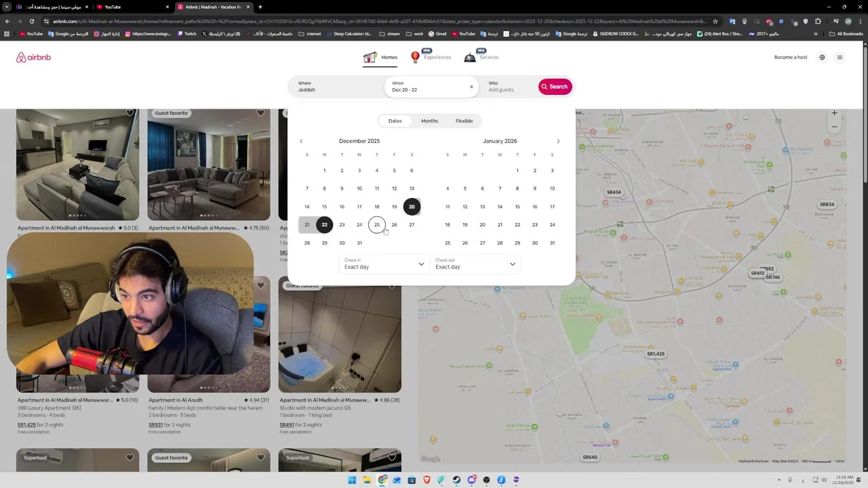Save the 4.75 (60) apartment to wishlist
This screenshot has width=868, height=488.
tap(260, 113)
